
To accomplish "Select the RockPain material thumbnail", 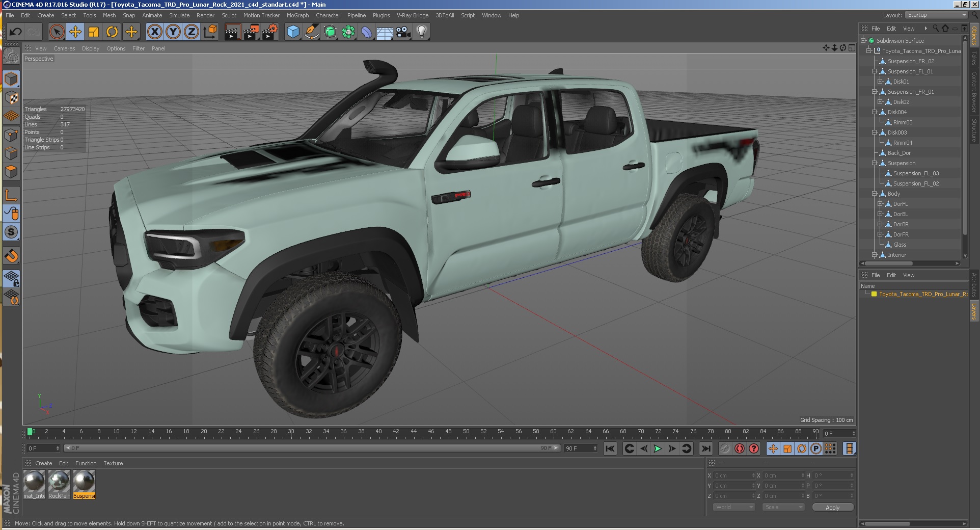I will point(59,484).
